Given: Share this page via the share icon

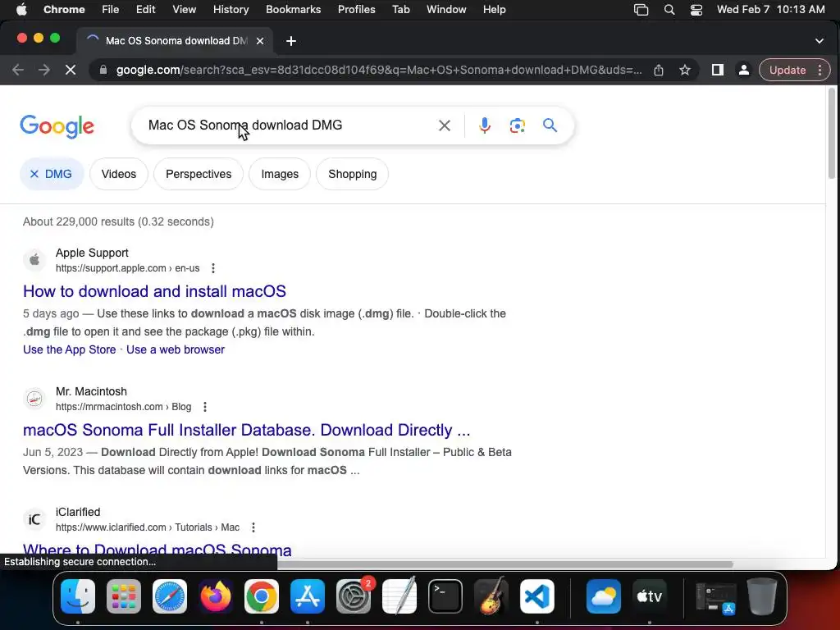Looking at the screenshot, I should 659,71.
